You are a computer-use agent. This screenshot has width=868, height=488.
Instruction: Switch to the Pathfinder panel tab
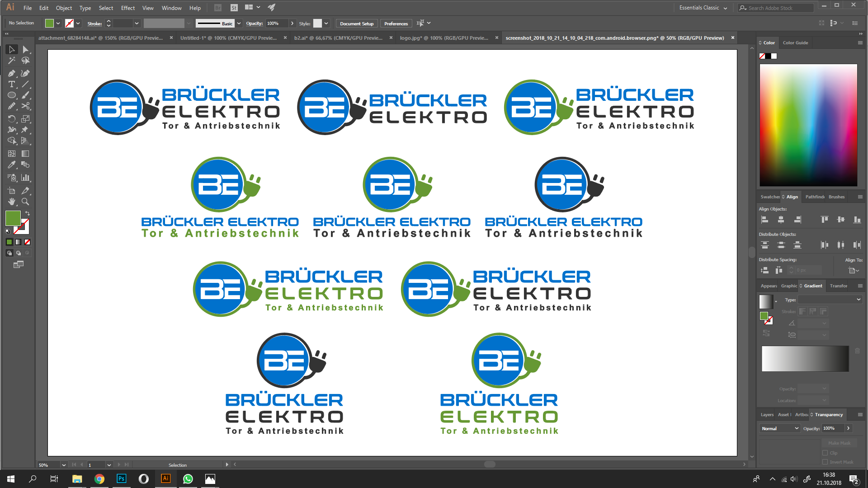pos(815,197)
